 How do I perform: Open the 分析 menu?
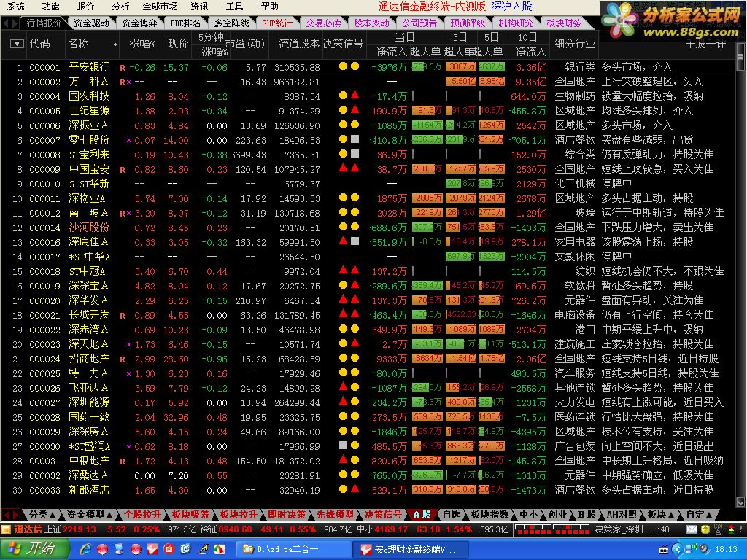pyautogui.click(x=120, y=7)
